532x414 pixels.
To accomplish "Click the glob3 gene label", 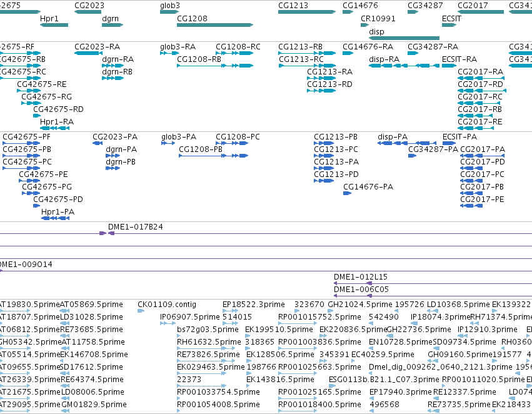I will tap(170, 6).
